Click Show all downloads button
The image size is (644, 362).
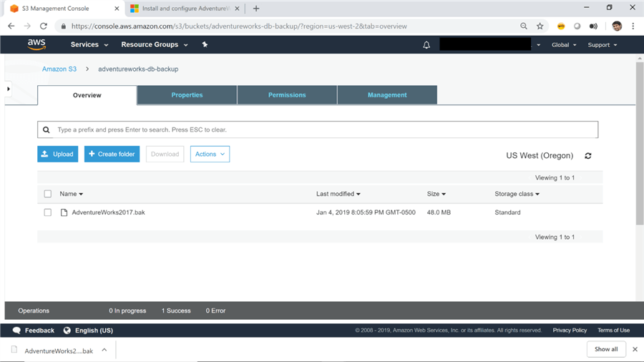606,349
